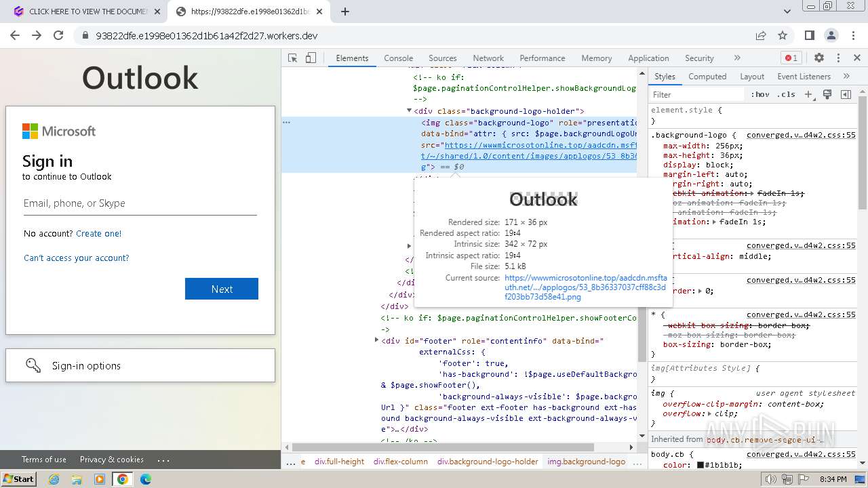Open Can't access your account link
The image size is (868, 488).
77,258
